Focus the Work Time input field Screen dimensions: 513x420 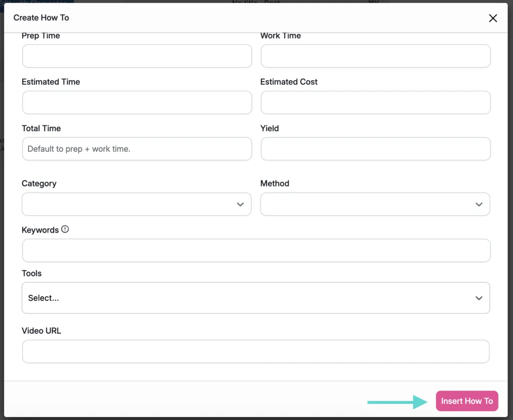pos(376,56)
